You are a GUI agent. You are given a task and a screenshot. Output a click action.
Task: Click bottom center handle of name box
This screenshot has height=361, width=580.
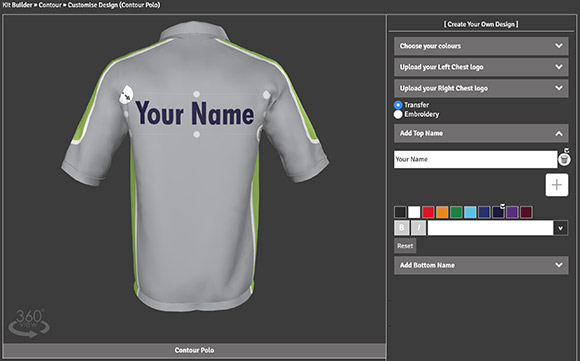tap(196, 135)
